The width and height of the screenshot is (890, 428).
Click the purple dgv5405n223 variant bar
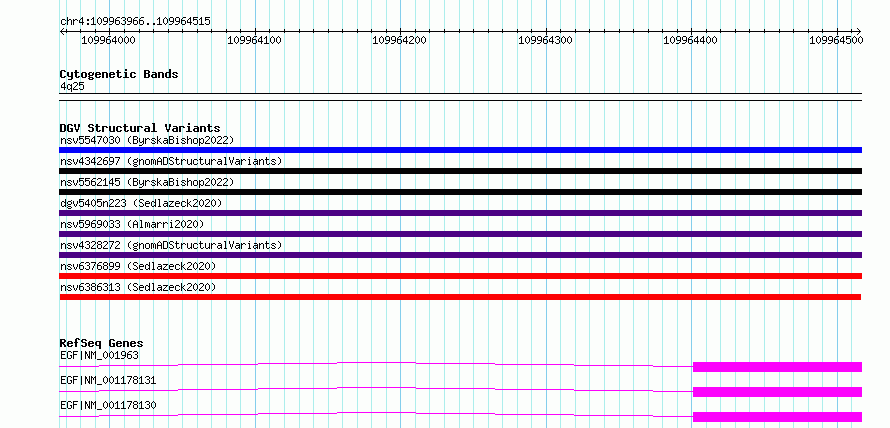(460, 213)
